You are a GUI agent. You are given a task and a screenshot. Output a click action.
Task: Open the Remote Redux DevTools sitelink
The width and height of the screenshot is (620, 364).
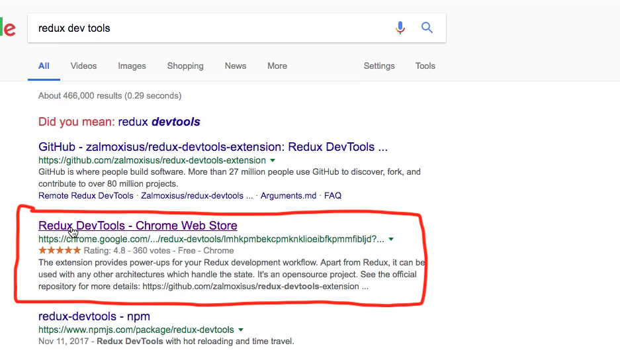click(86, 196)
